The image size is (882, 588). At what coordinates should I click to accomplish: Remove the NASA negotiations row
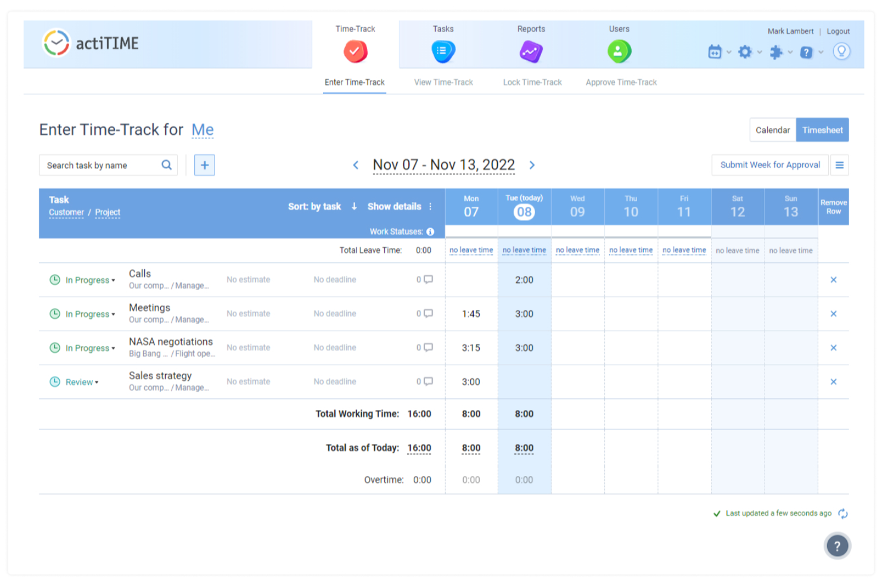[834, 347]
